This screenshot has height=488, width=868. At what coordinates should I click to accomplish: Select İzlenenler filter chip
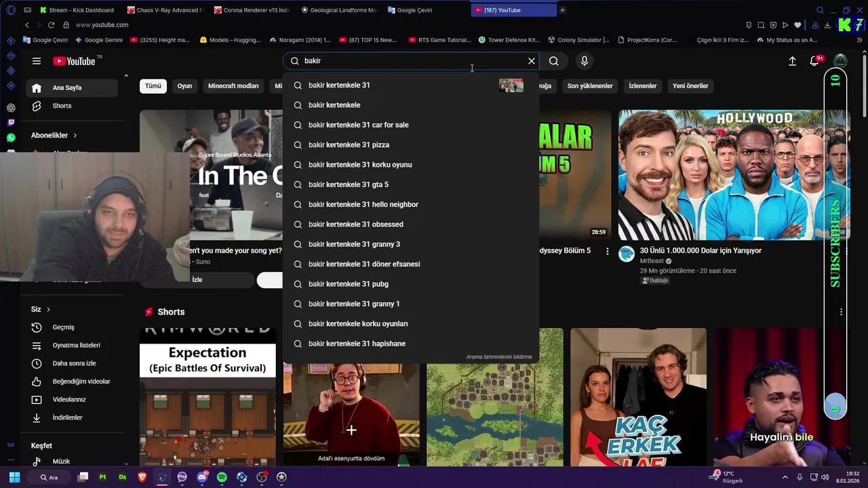643,86
